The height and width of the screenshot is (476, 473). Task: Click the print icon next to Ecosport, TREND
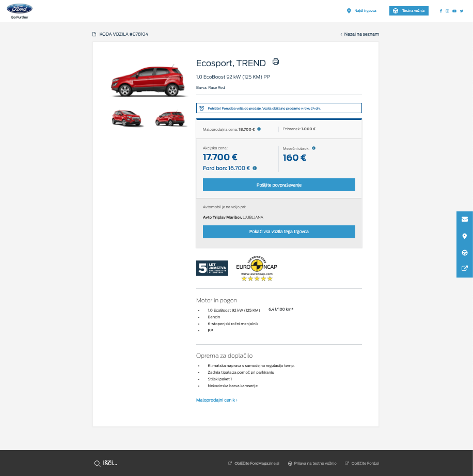(276, 62)
